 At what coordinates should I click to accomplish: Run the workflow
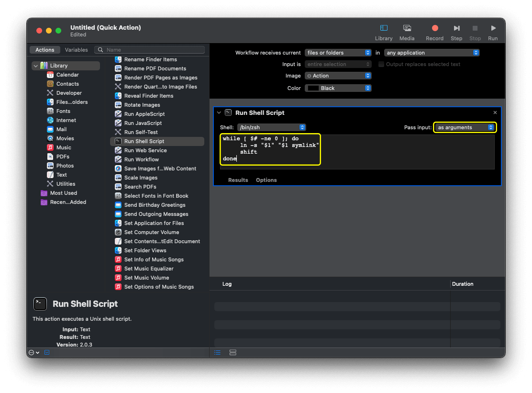point(493,28)
